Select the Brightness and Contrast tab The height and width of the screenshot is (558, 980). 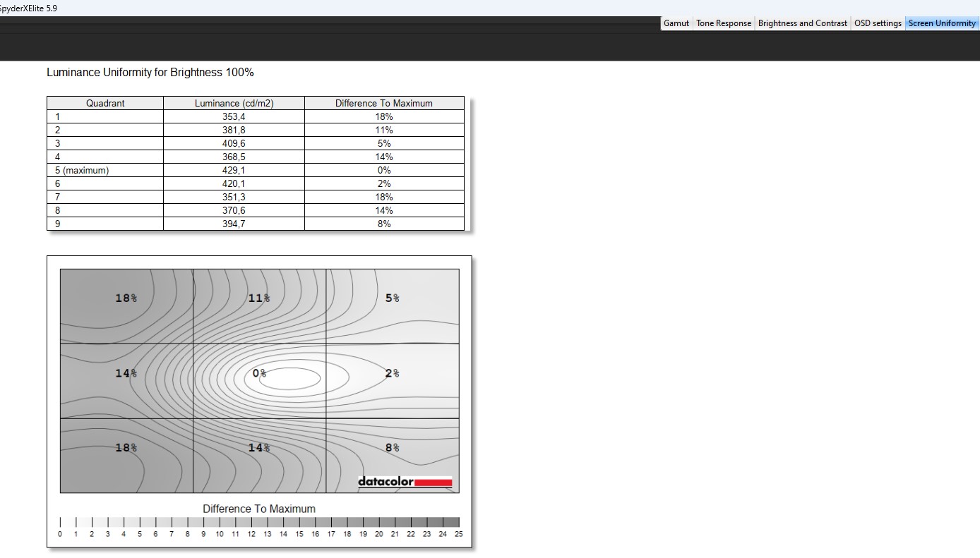(802, 23)
